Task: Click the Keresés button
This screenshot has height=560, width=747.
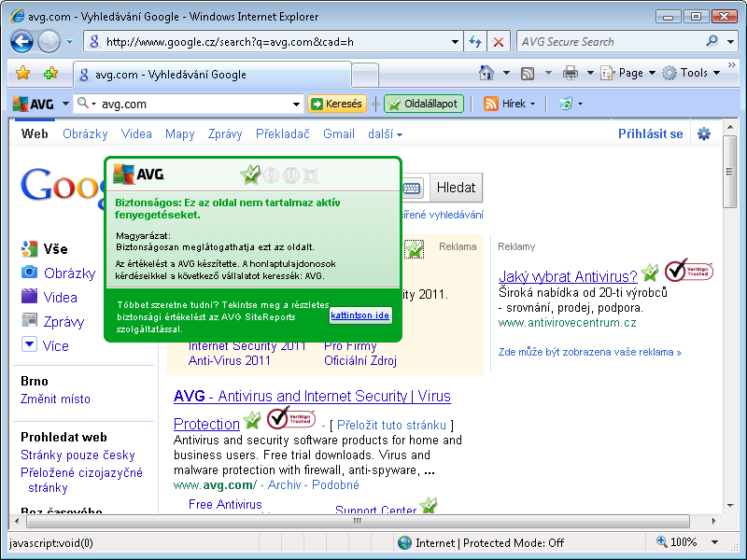Action: (x=337, y=104)
